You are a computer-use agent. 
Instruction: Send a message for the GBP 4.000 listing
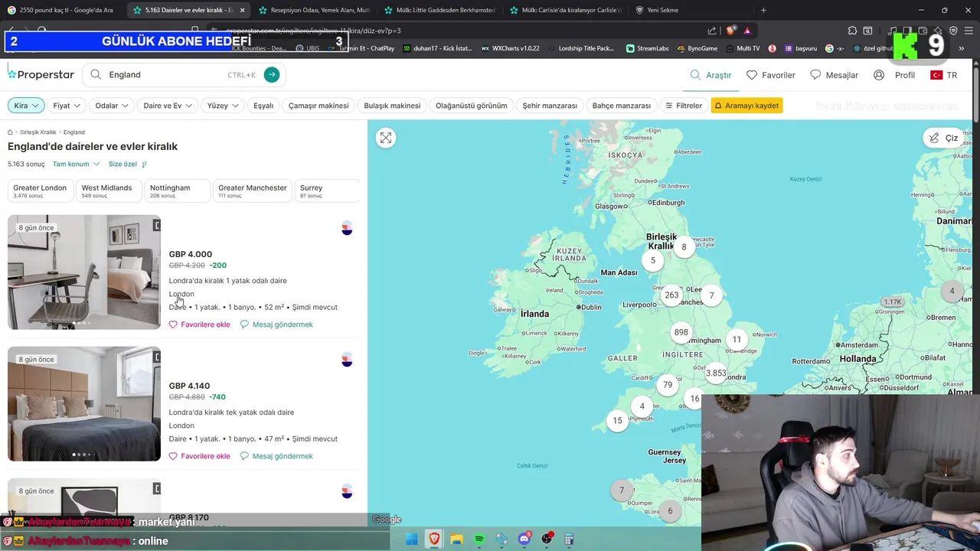tap(276, 324)
